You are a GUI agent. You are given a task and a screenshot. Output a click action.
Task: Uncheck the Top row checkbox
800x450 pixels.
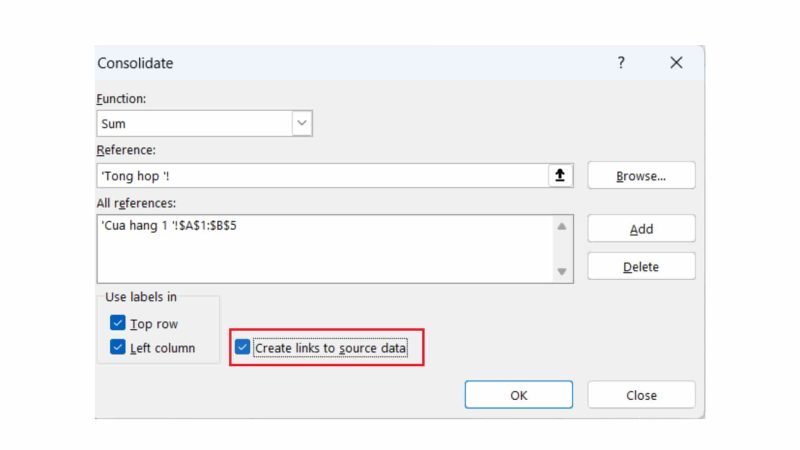117,323
